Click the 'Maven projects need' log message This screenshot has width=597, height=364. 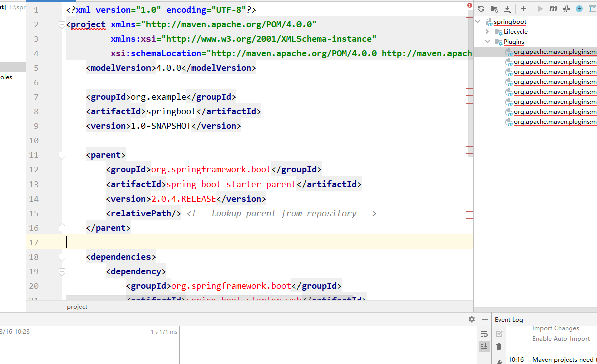point(563,360)
